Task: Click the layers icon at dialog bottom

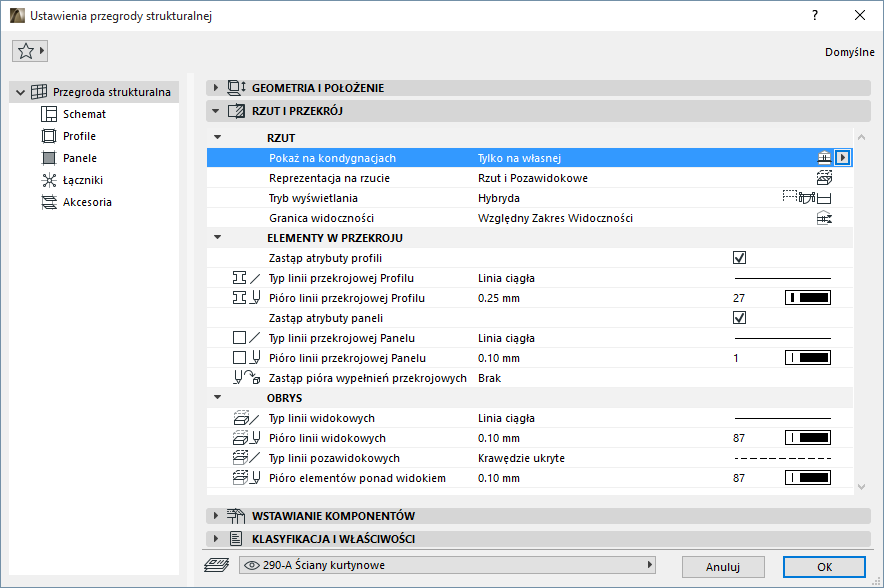Action: (x=216, y=565)
